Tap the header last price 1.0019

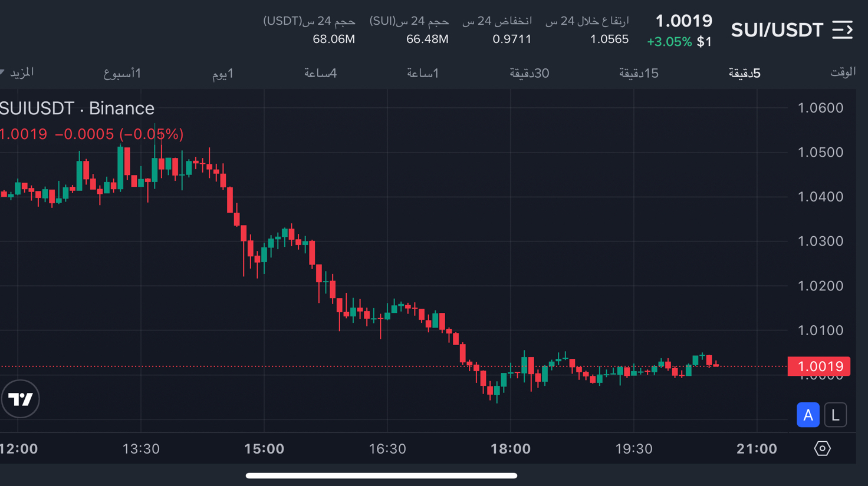684,21
